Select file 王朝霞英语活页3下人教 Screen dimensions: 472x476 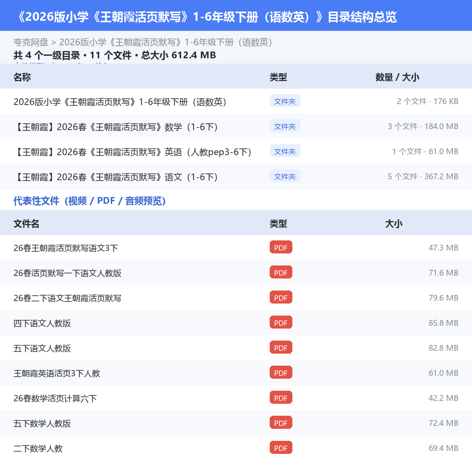236,373
